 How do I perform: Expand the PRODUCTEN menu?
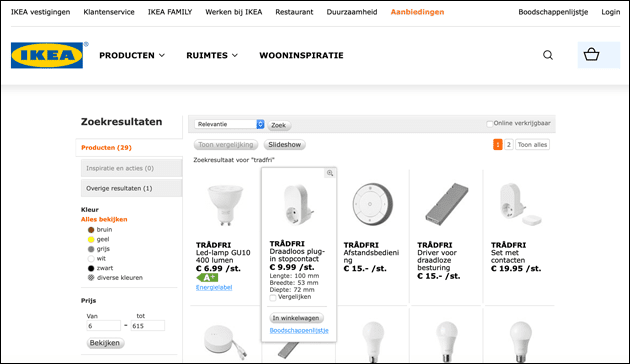click(x=132, y=55)
